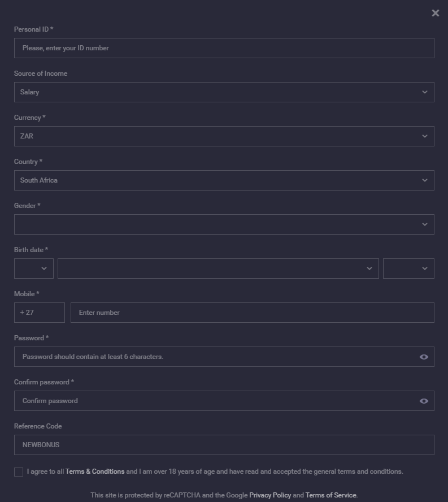Expand the Gender dropdown
Viewport: 448px width, 502px height.
[x=224, y=224]
